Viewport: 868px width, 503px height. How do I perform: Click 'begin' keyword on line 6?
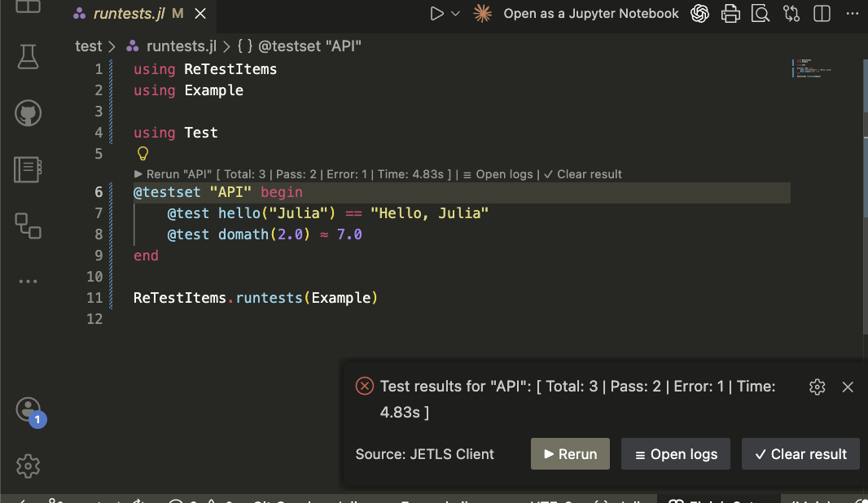(282, 192)
